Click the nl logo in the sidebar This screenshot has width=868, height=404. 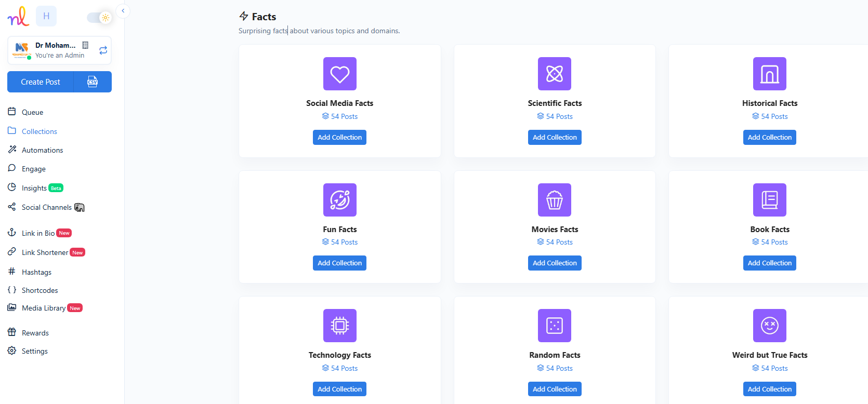click(18, 16)
